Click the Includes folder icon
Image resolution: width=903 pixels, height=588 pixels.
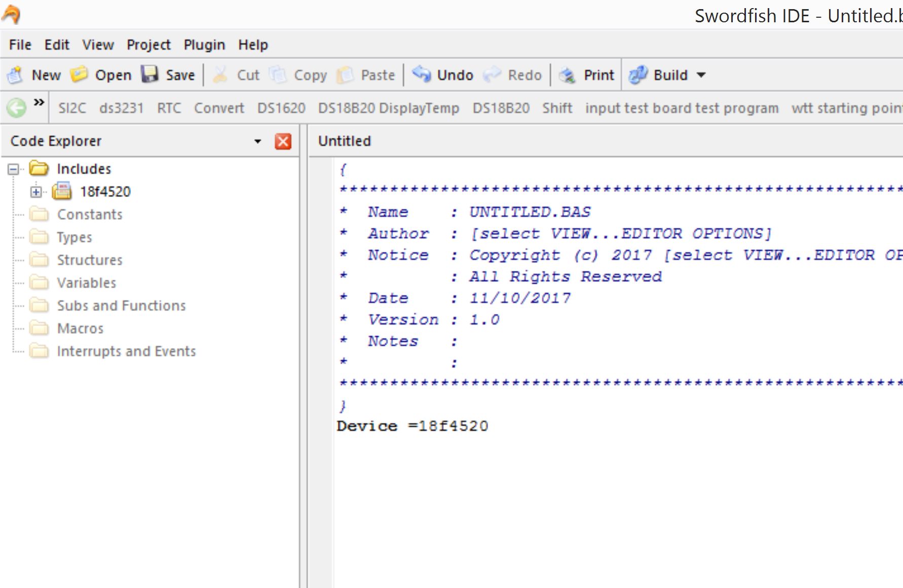coord(39,168)
